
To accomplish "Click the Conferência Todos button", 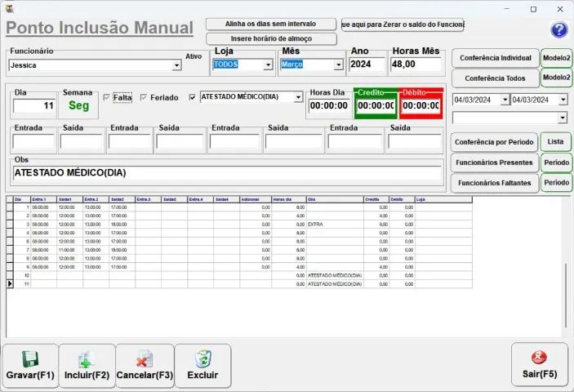I will 496,78.
